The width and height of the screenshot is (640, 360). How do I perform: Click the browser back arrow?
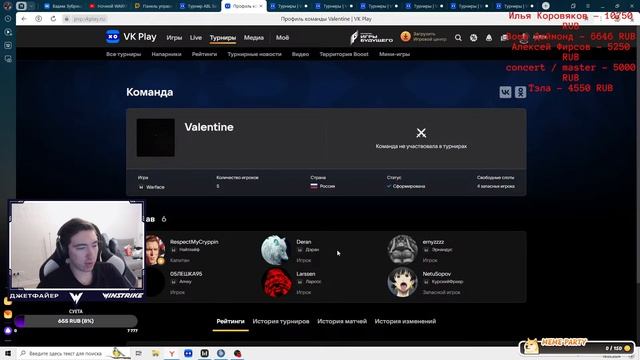point(24,19)
